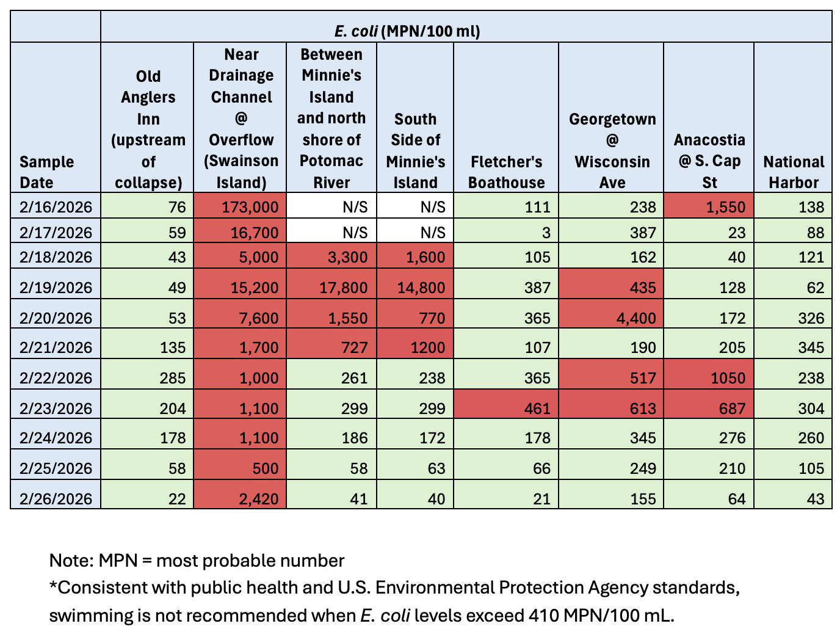This screenshot has width=840, height=629.
Task: Select the Near Drainage Channel column header
Action: (x=240, y=118)
